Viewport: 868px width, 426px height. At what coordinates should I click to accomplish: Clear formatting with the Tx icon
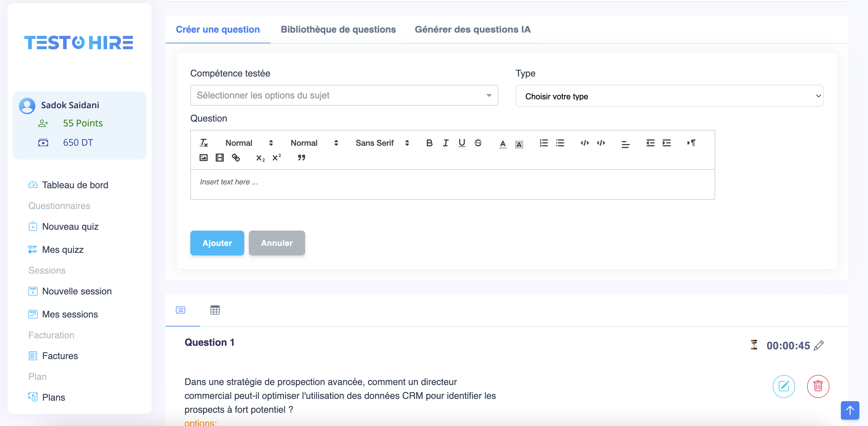(204, 143)
